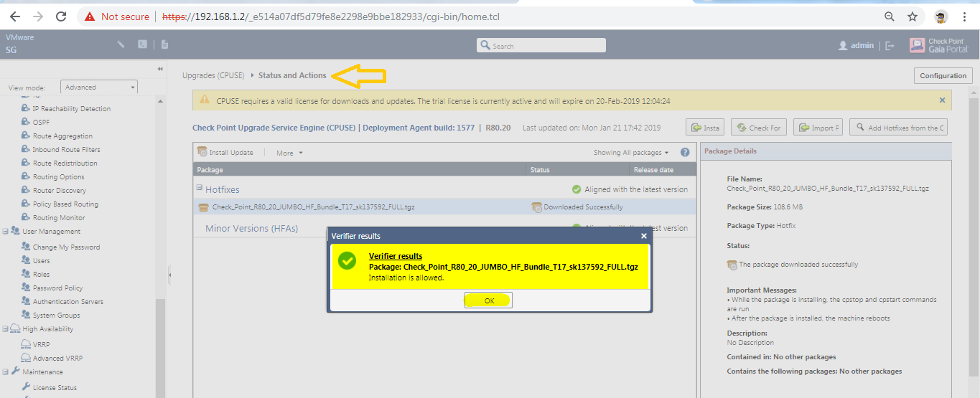The image size is (980, 398).
Task: Open Router Discovery page
Action: pyautogui.click(x=60, y=191)
